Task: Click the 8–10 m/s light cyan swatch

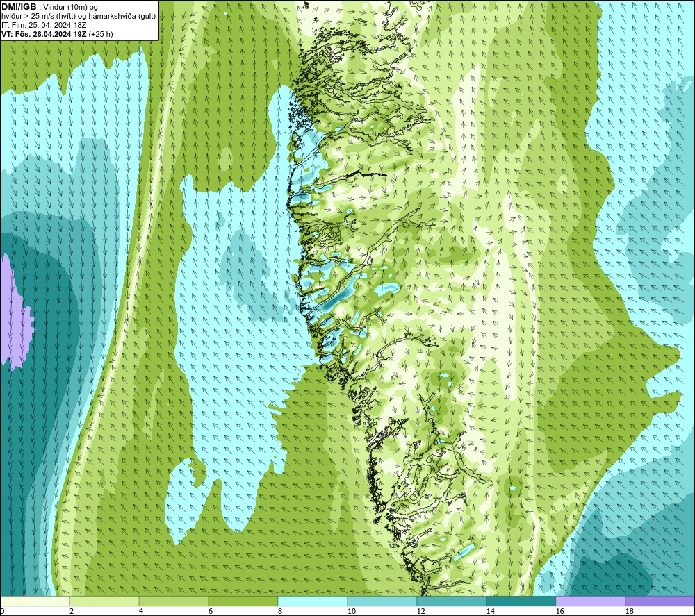Action: click(x=313, y=601)
